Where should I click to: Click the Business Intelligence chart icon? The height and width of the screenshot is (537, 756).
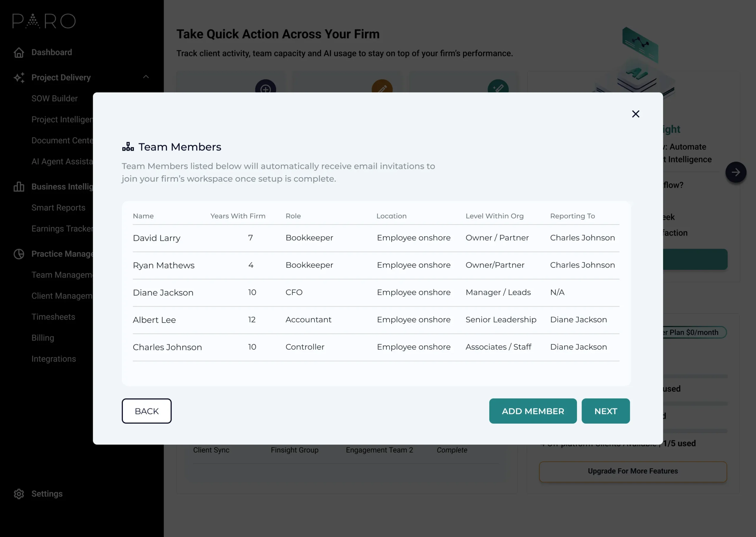tap(19, 187)
